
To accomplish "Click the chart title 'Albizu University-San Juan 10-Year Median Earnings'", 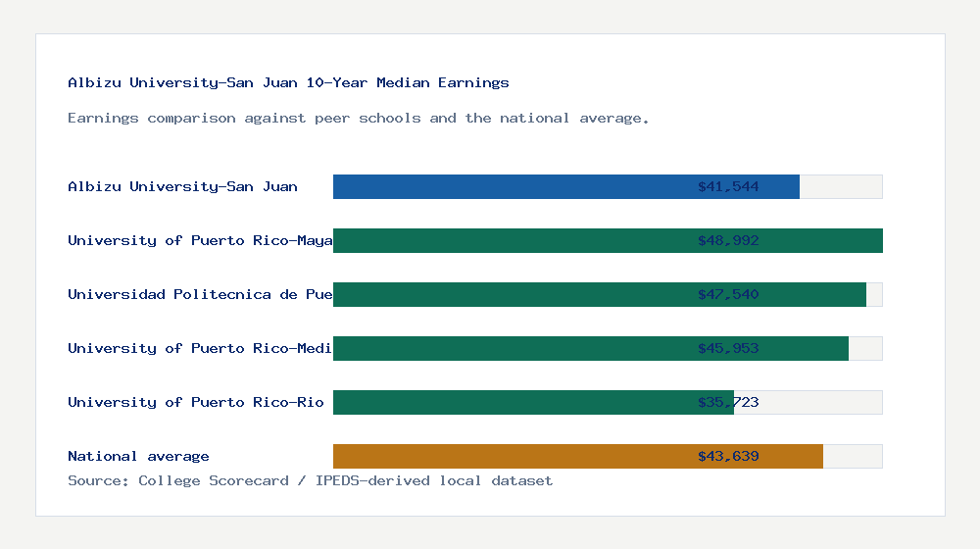I will click(x=288, y=82).
